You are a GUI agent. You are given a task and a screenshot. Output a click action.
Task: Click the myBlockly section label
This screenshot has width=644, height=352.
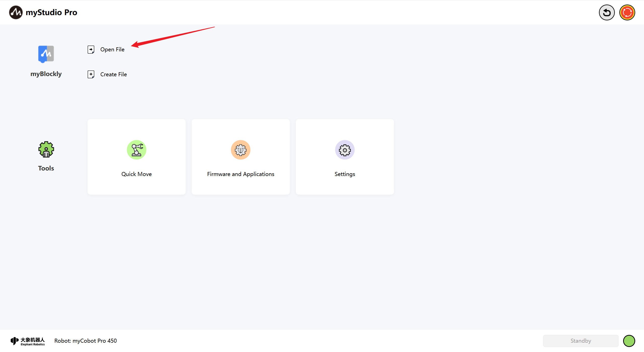[46, 74]
